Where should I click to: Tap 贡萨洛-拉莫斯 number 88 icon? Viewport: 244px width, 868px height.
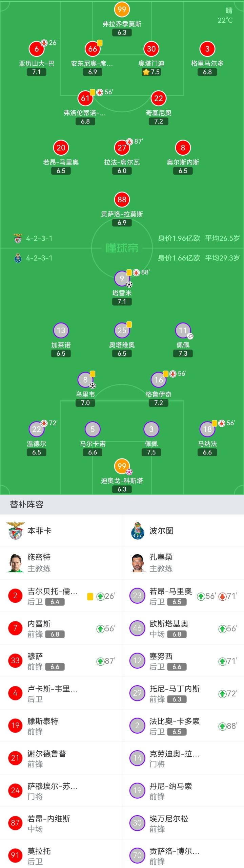point(122,199)
